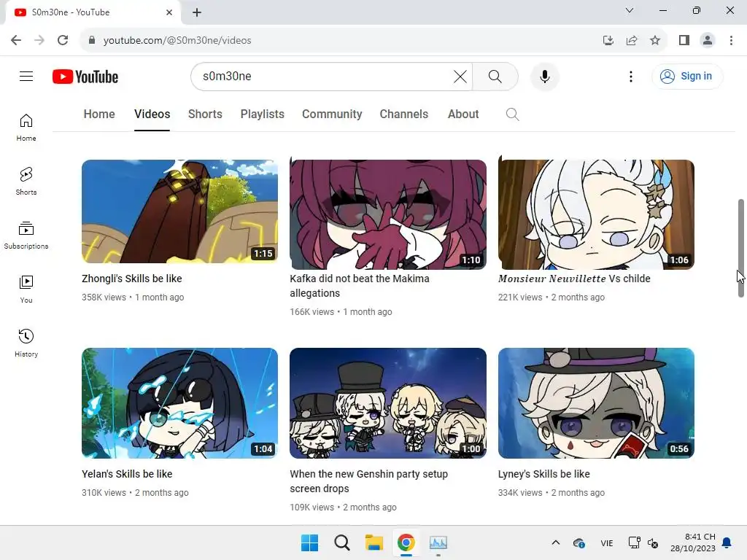The image size is (747, 560).
Task: Open a new browser tab
Action: [x=197, y=12]
